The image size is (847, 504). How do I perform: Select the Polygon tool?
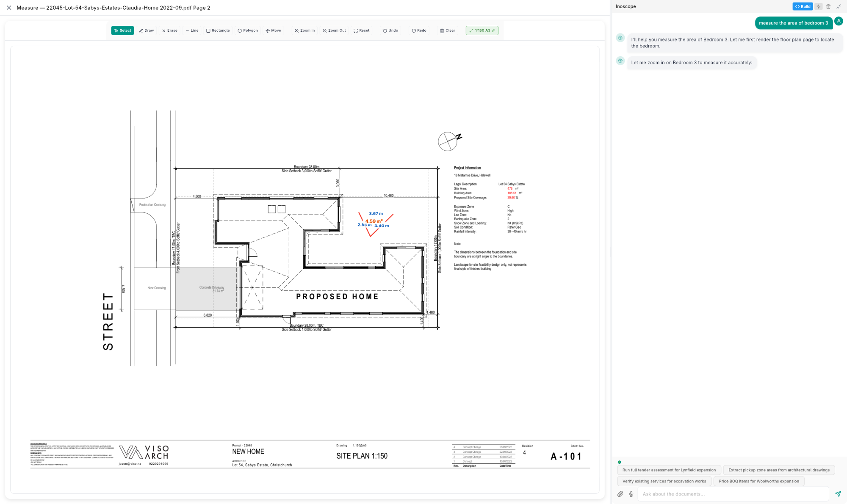point(247,30)
